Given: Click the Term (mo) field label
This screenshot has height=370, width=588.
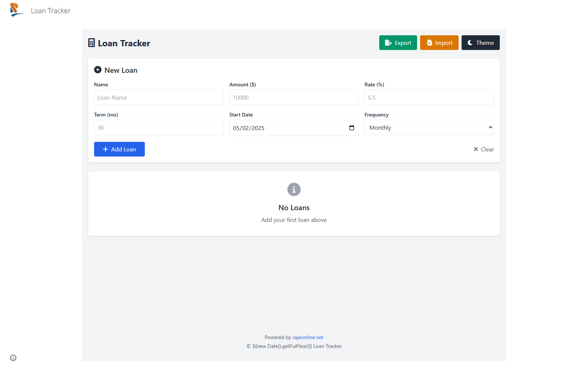Looking at the screenshot, I should (x=106, y=115).
